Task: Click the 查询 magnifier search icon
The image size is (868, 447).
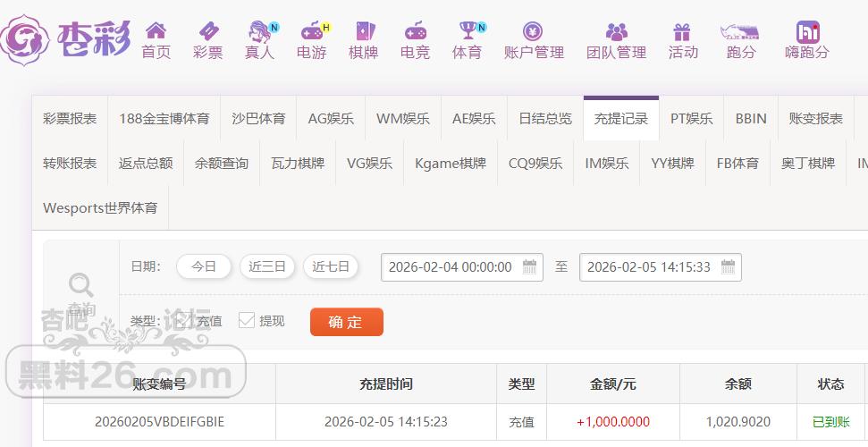Action: [80, 286]
